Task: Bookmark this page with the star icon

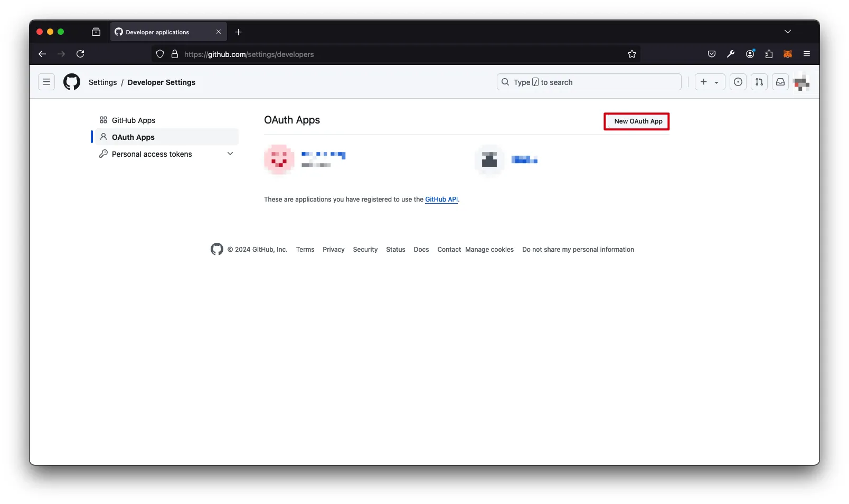Action: (631, 54)
